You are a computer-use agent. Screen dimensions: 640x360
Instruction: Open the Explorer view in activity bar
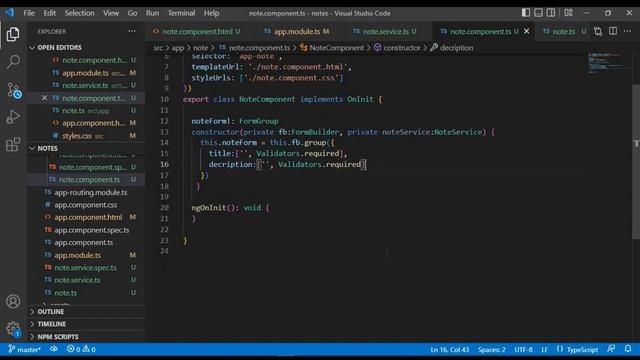tap(13, 34)
